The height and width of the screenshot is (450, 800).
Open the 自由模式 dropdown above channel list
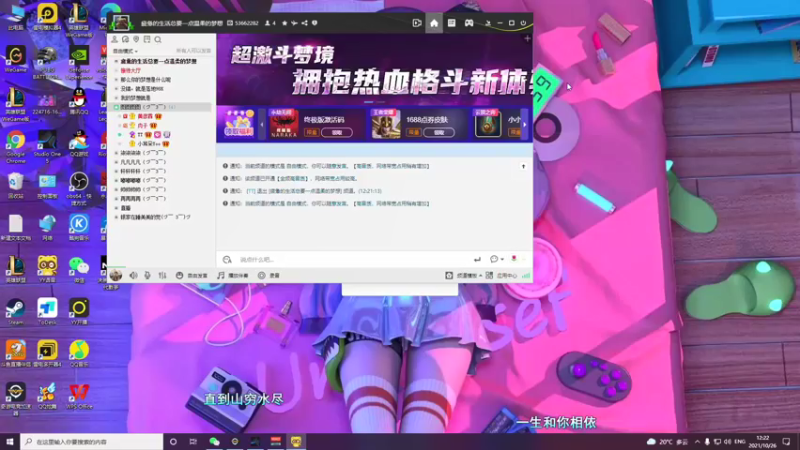(125, 51)
